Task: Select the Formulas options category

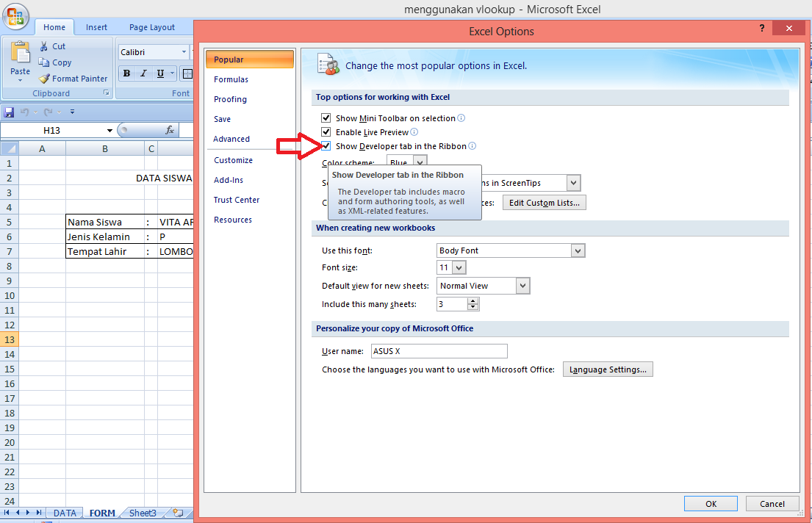Action: (250, 79)
